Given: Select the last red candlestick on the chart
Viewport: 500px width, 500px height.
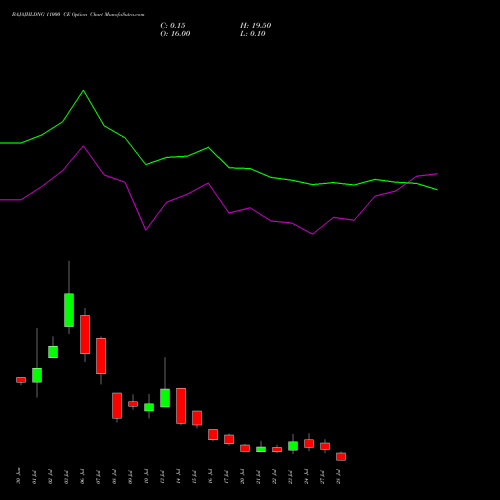Looking at the screenshot, I should 341,457.
